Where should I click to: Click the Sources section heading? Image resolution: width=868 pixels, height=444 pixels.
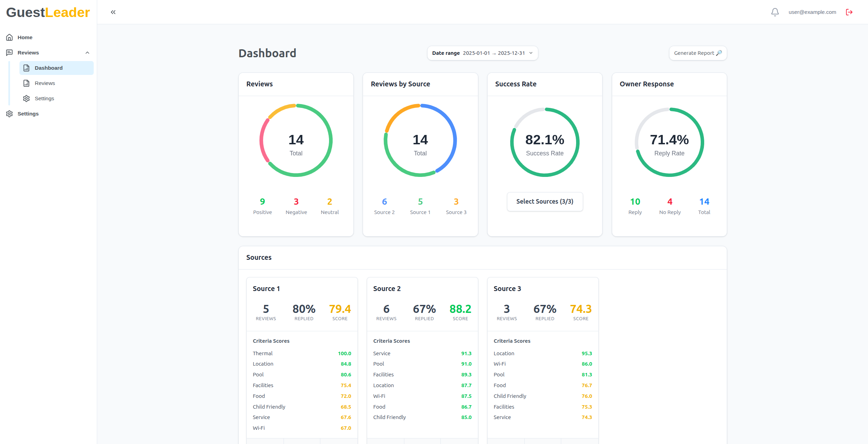(259, 257)
